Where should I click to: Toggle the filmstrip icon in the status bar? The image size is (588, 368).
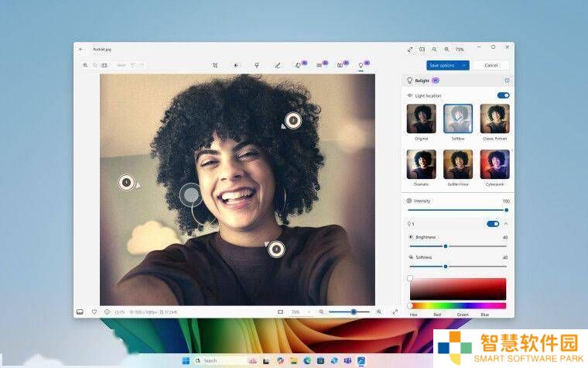[80, 312]
